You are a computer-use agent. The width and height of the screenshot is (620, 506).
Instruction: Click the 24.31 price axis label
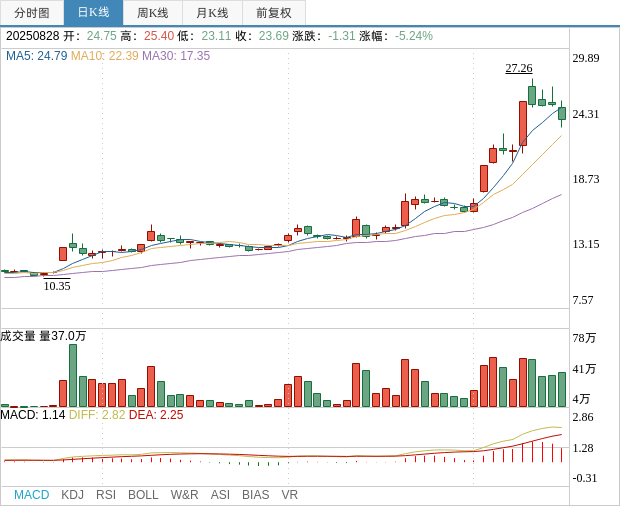[586, 114]
